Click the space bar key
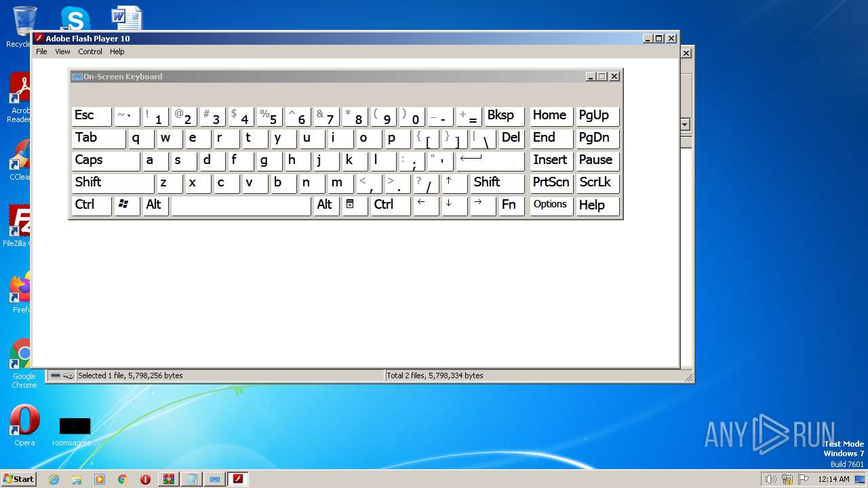 coord(241,205)
